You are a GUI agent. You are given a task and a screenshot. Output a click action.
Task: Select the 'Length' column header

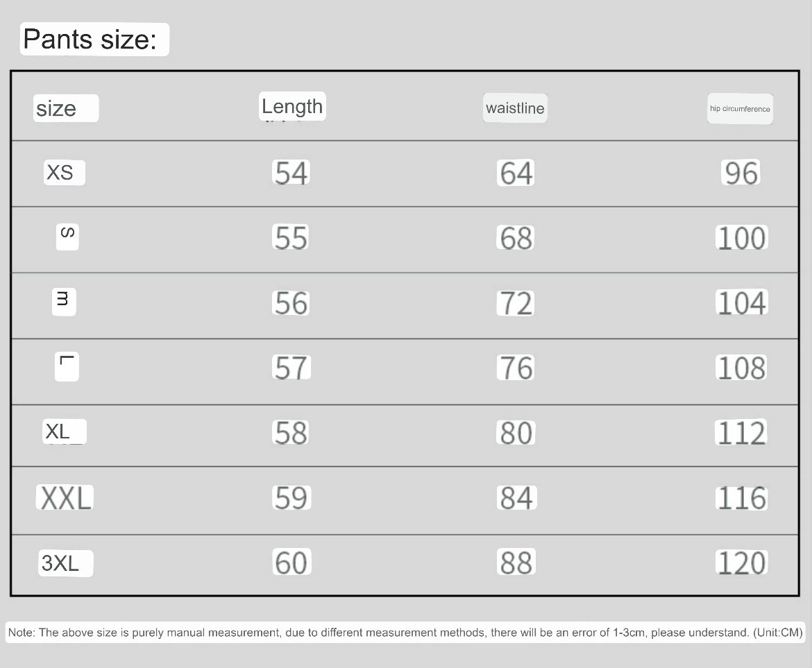click(292, 106)
